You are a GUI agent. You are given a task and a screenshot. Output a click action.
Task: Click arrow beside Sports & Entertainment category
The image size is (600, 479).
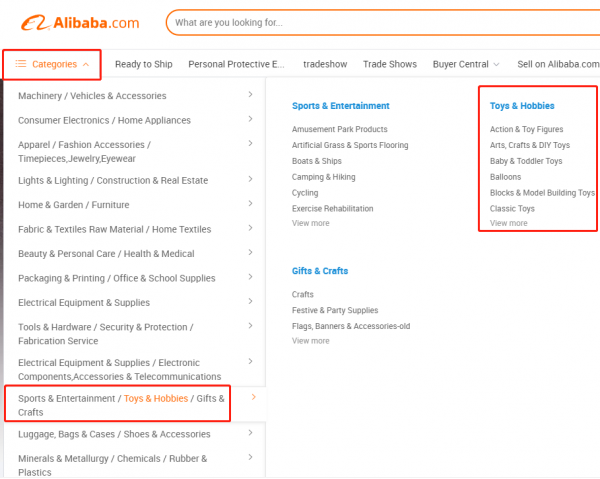(x=253, y=398)
